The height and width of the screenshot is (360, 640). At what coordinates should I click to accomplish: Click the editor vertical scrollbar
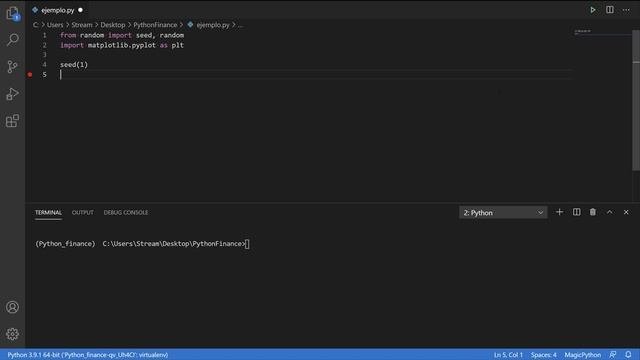[636, 100]
